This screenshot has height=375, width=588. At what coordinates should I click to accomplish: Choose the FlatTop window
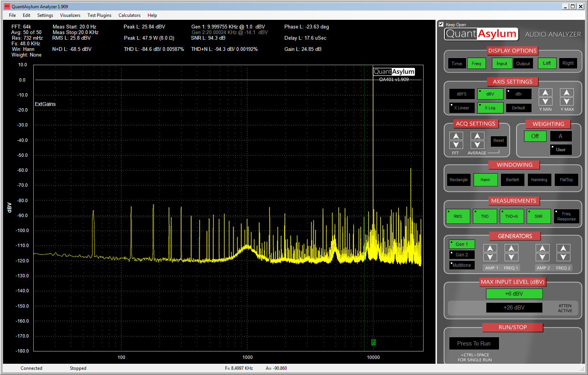coord(566,180)
